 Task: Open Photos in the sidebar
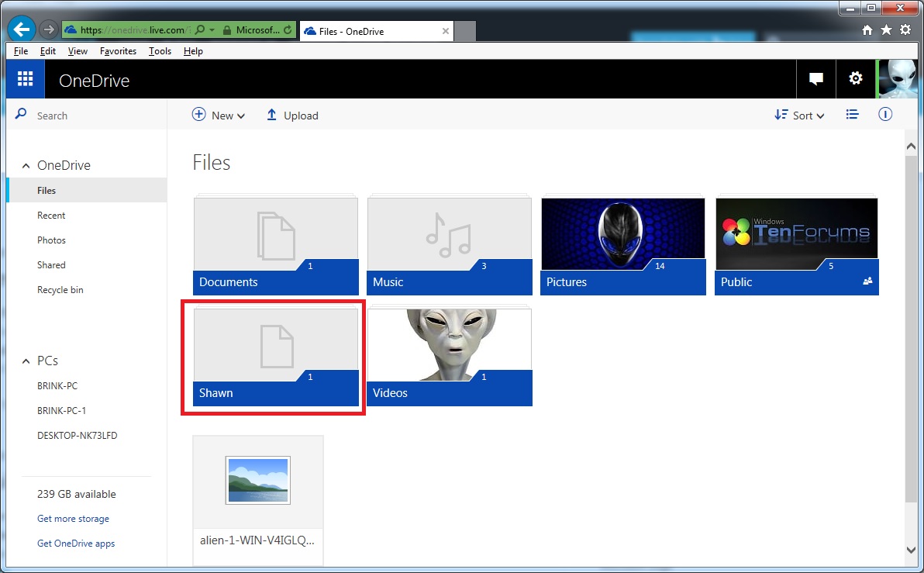[51, 240]
